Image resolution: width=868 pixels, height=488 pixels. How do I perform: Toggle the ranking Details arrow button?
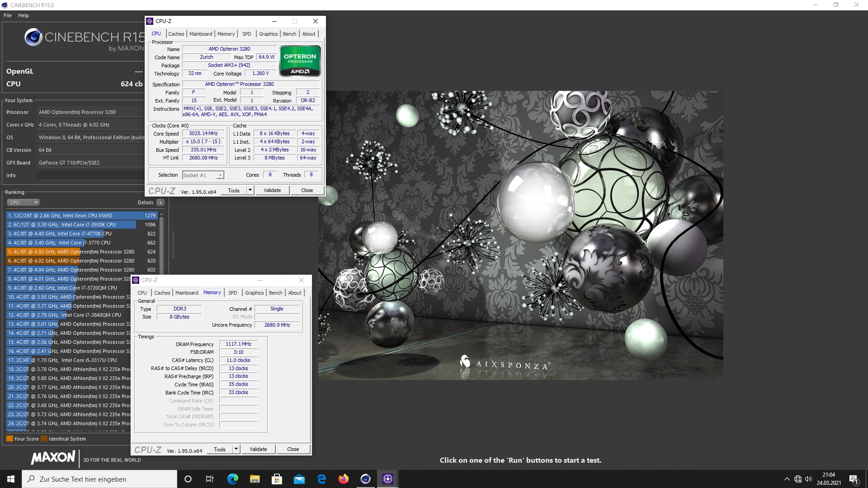pos(160,202)
